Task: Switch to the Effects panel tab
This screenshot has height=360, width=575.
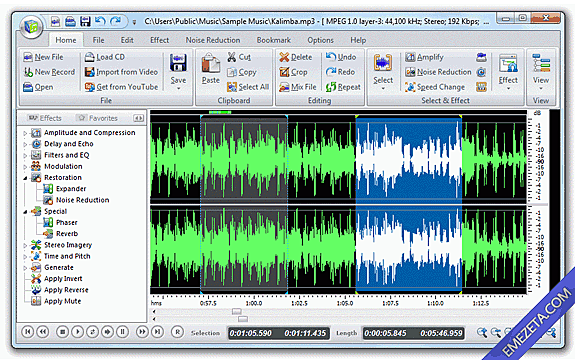Action: click(45, 118)
